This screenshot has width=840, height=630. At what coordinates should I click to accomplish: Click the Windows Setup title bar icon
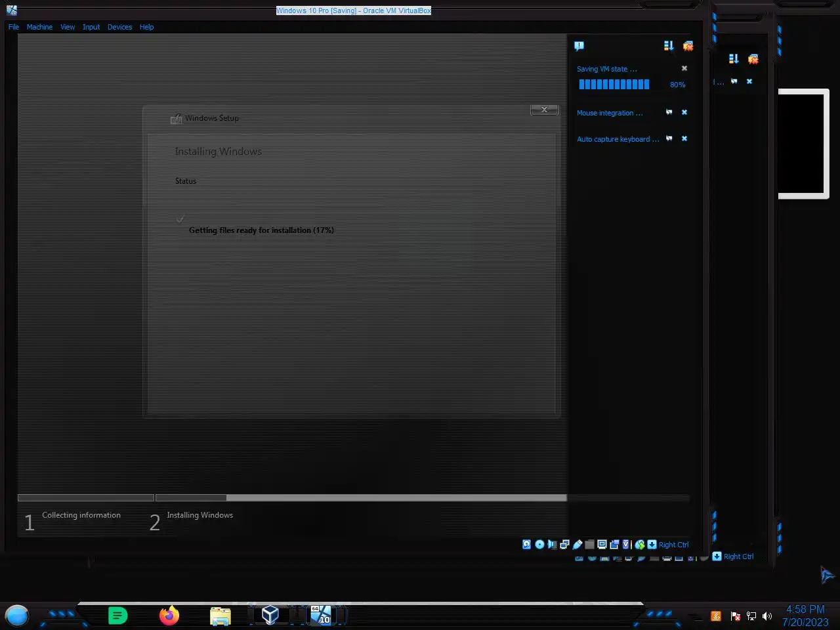click(x=176, y=119)
